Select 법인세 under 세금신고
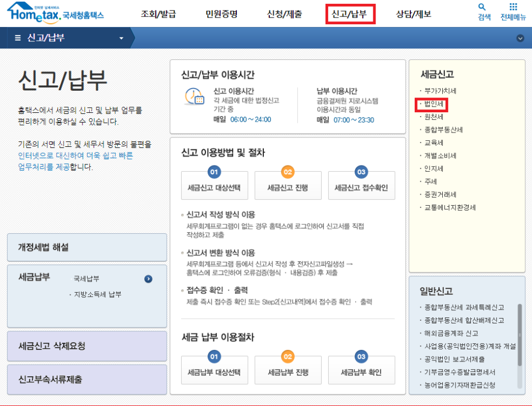 coord(433,104)
